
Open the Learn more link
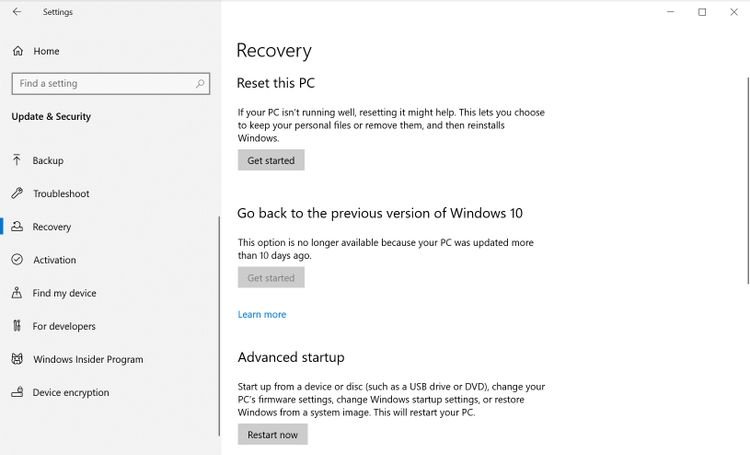[262, 314]
